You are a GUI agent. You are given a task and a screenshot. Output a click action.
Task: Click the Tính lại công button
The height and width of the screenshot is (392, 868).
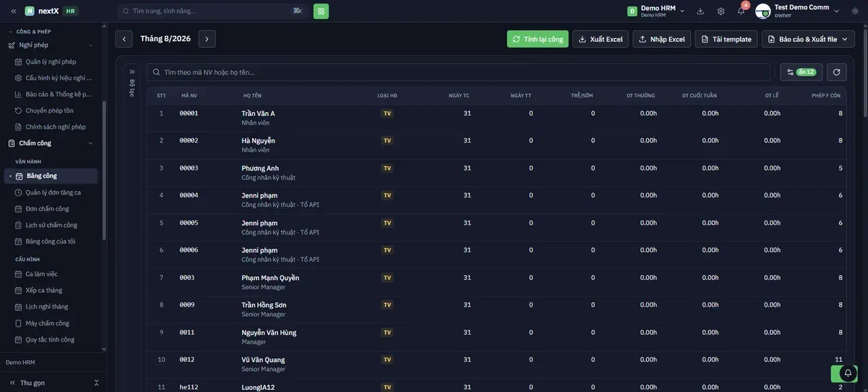tap(538, 39)
